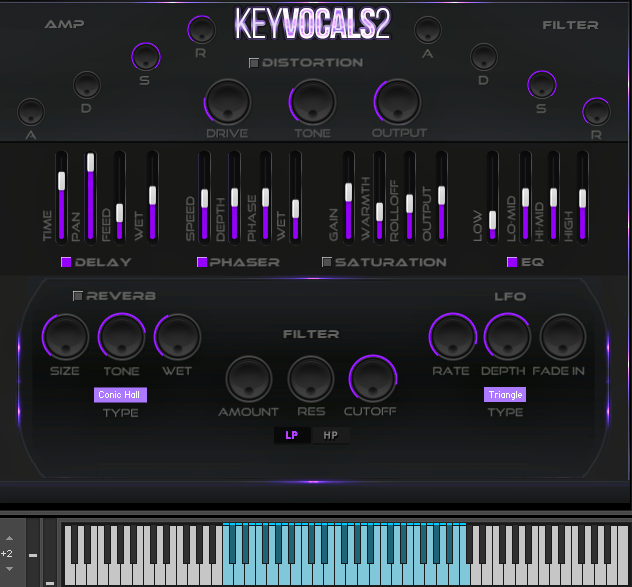Click the Delay Wet slider
This screenshot has width=632, height=587.
[x=152, y=198]
